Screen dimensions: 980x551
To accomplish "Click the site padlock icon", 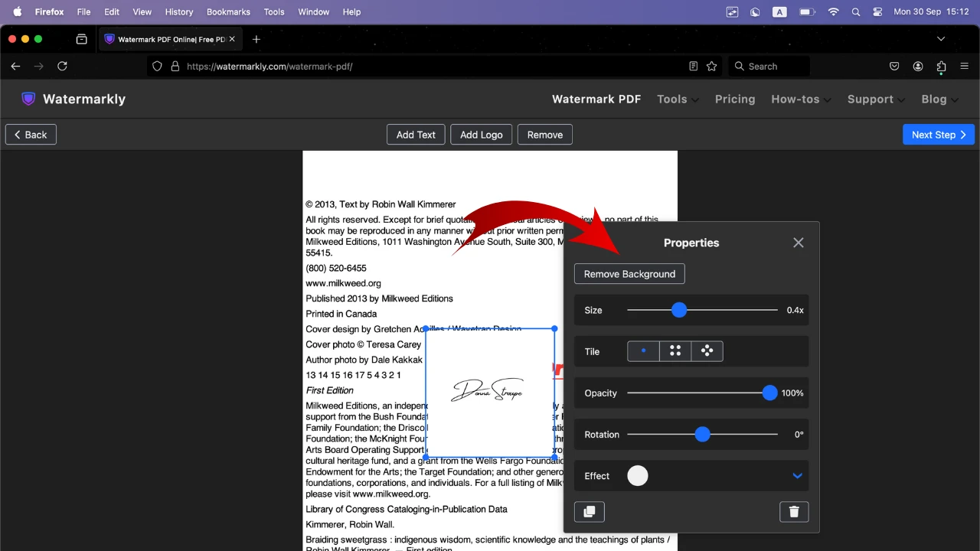I will click(175, 67).
